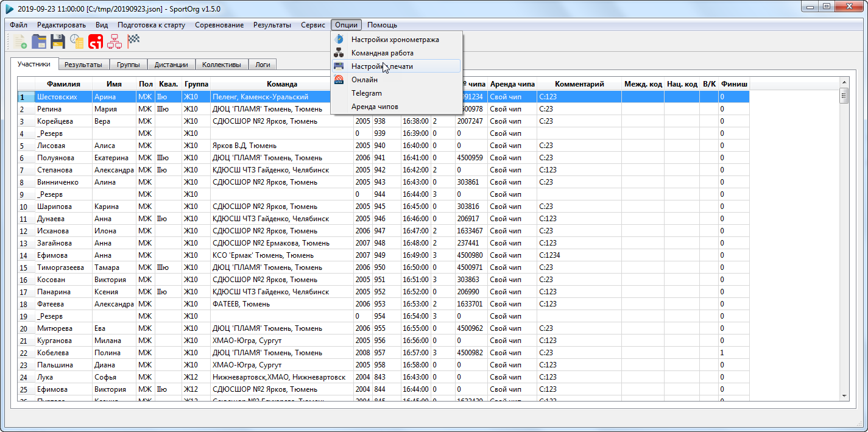
Task: Click the New file toolbar icon
Action: pos(20,41)
